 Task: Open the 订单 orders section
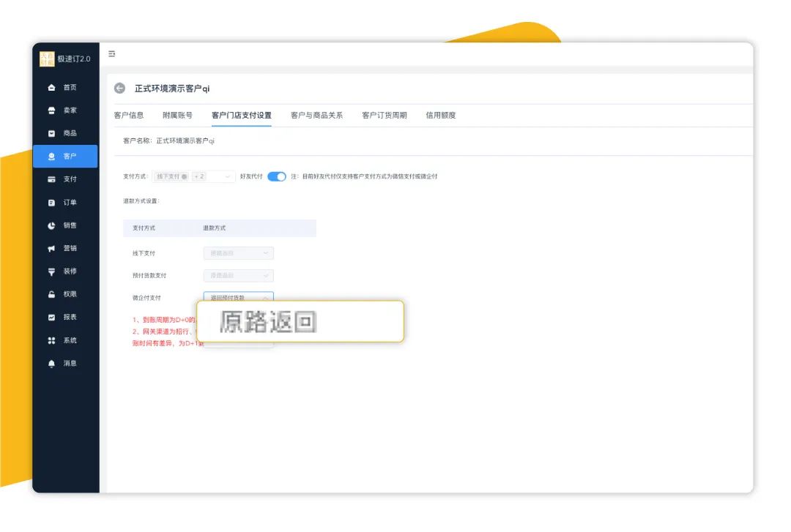point(65,202)
